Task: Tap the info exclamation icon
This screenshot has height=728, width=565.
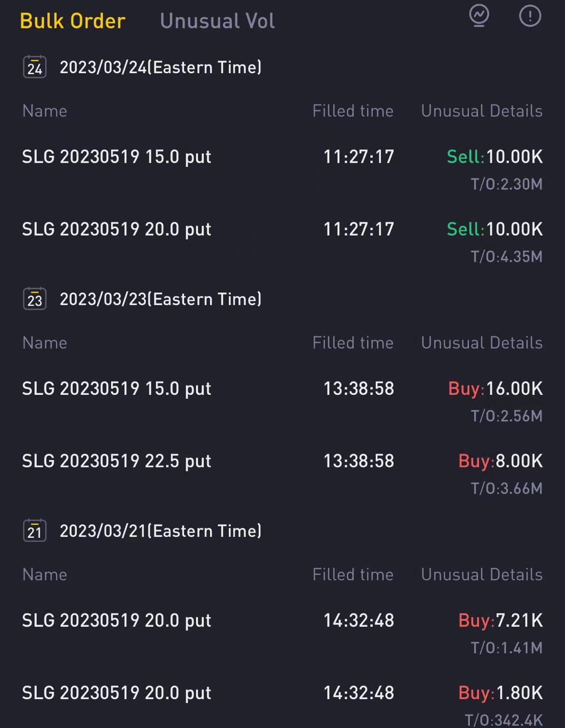Action: click(530, 16)
